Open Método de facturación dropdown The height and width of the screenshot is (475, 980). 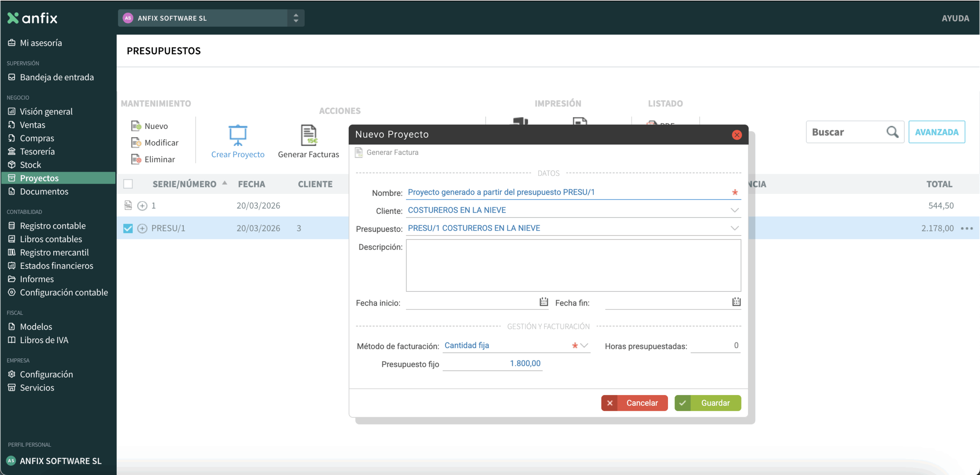(x=584, y=345)
